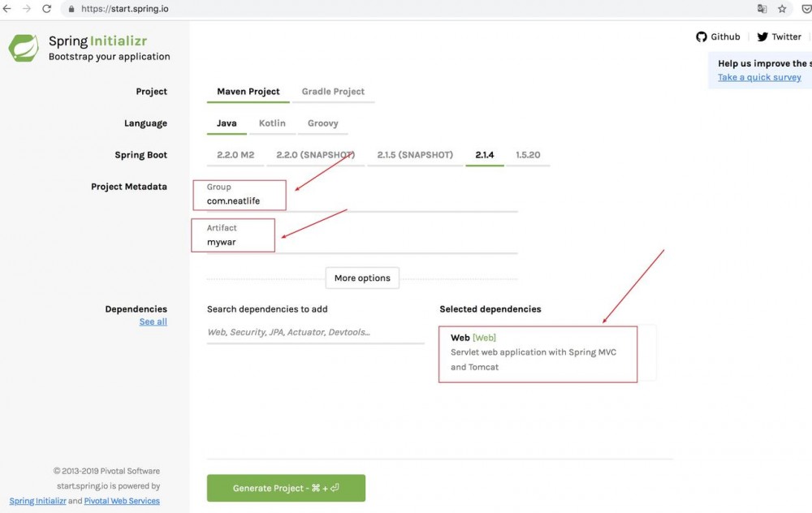Image resolution: width=812 pixels, height=513 pixels.
Task: Click the translate page icon
Action: (x=762, y=9)
